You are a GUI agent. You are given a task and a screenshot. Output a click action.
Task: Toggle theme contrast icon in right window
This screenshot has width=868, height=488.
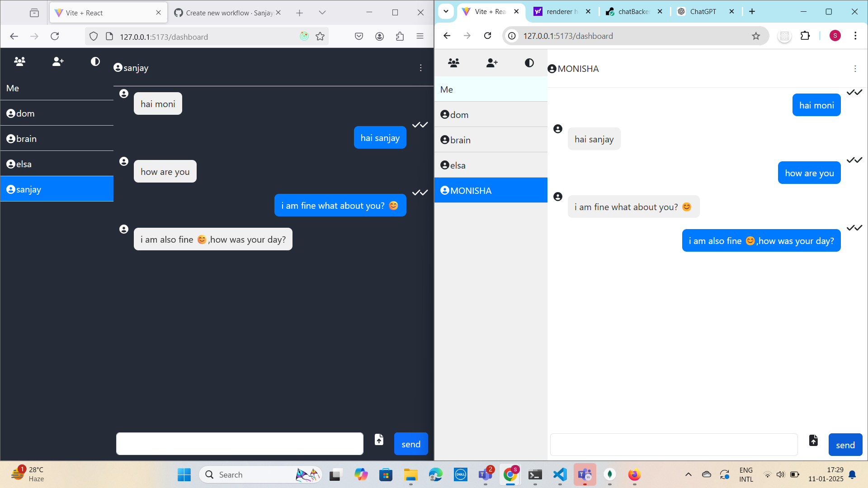click(x=529, y=63)
